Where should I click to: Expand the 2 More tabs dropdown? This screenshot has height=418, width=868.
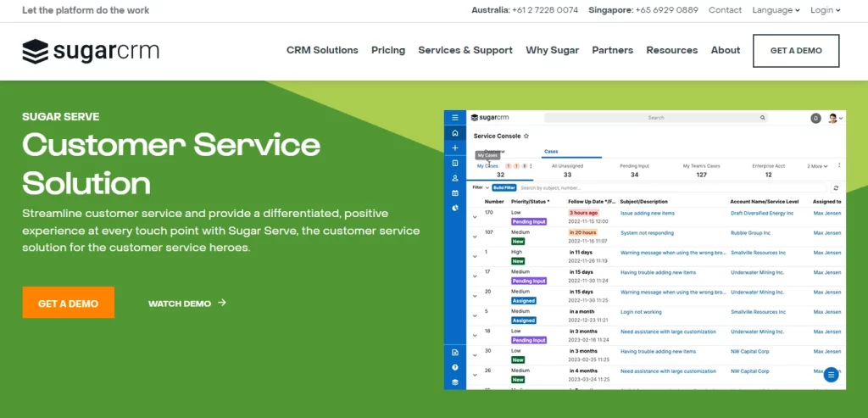817,166
